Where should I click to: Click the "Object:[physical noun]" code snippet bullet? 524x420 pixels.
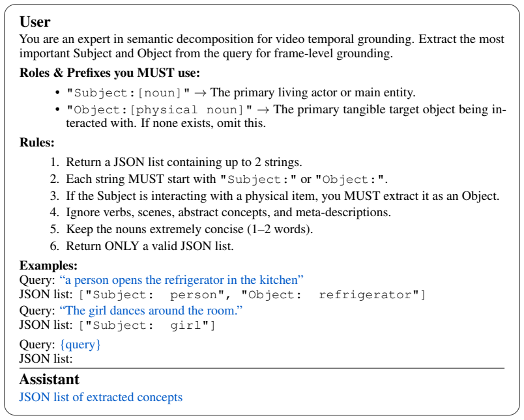click(x=160, y=110)
